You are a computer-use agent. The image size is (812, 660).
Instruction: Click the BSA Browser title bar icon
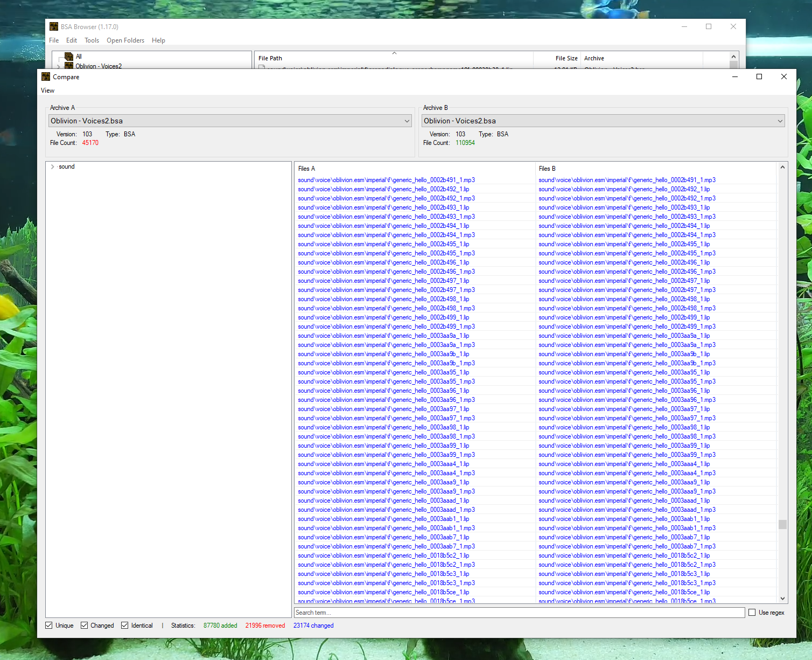coord(54,26)
